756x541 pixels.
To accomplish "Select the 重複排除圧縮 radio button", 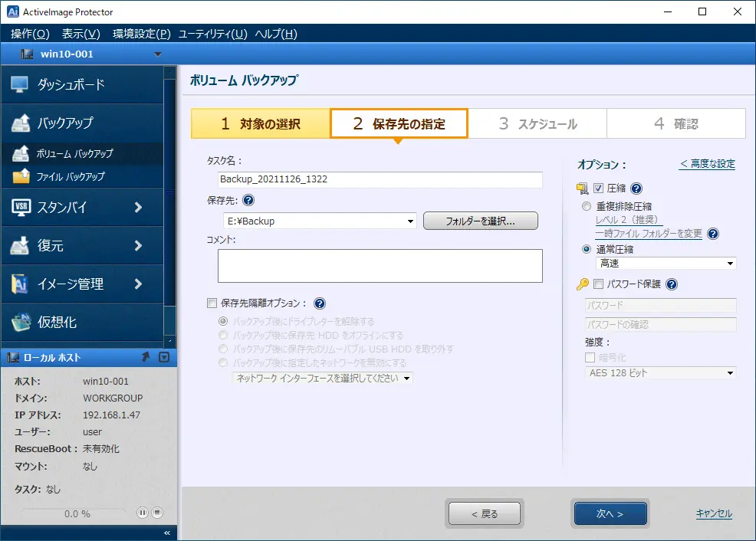I will coord(587,207).
